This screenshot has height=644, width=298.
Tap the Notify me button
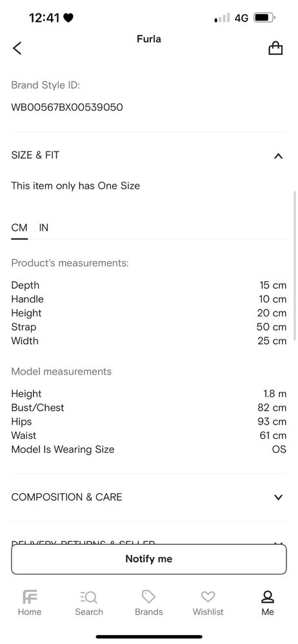149,559
